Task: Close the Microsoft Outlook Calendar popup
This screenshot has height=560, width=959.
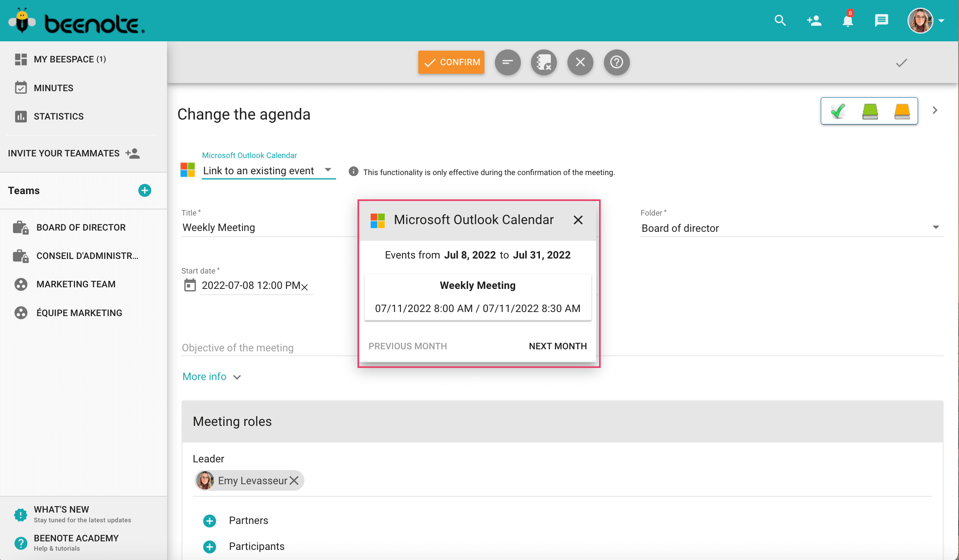Action: [x=577, y=219]
